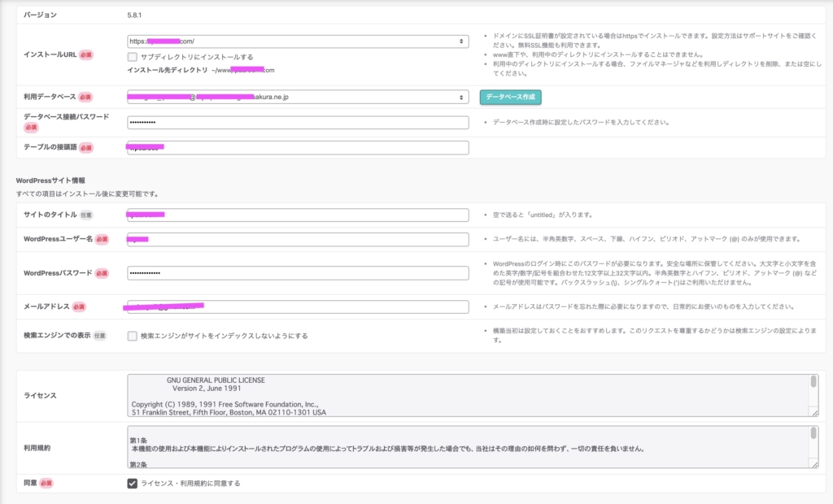Uncheck the ライセンス・利用規約に同意する checkbox
The width and height of the screenshot is (833, 504).
[x=133, y=484]
